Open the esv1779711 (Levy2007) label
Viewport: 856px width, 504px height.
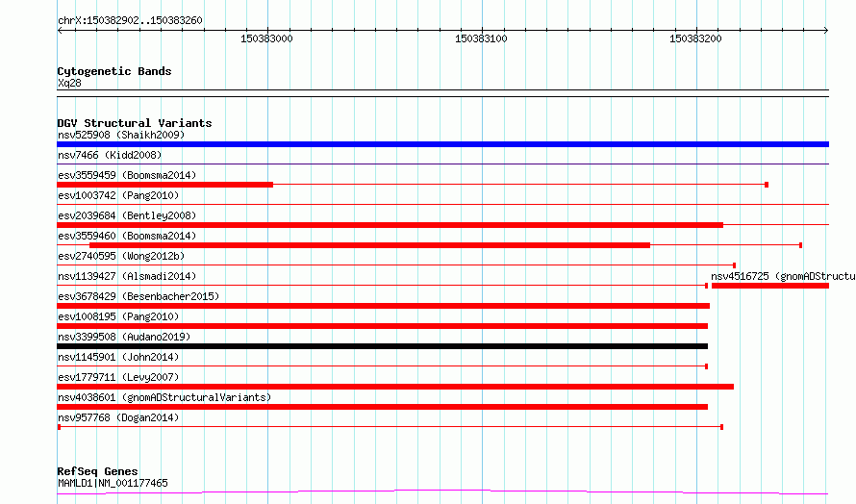coord(118,377)
